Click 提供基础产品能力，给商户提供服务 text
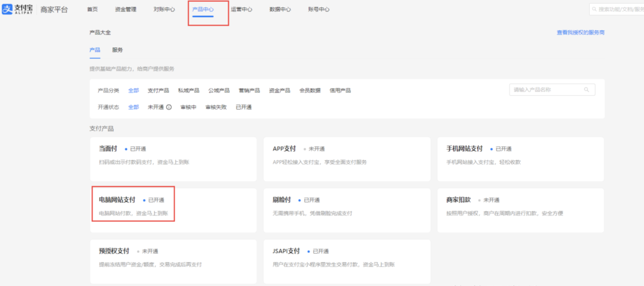The height and width of the screenshot is (286, 644). pyautogui.click(x=132, y=69)
